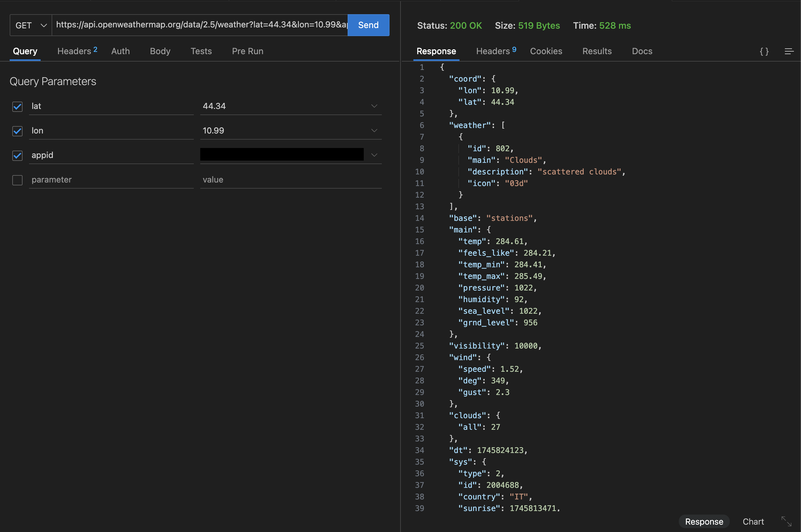The image size is (801, 532).
Task: Open the Auth tab
Action: point(120,51)
